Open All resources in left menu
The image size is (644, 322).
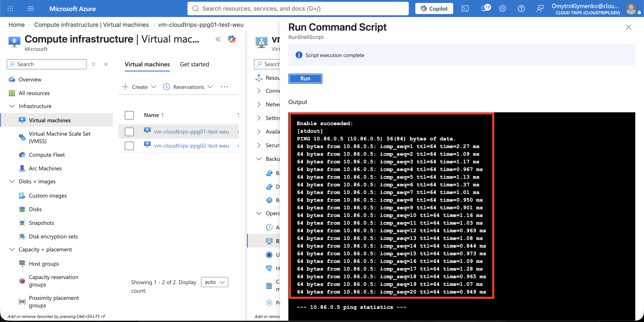point(34,93)
